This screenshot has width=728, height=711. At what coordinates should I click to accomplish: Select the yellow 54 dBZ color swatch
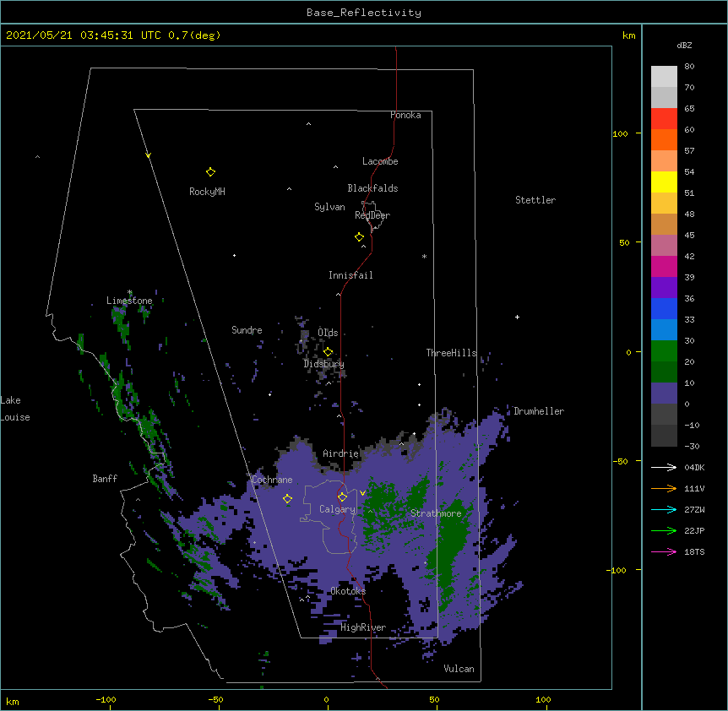664,182
